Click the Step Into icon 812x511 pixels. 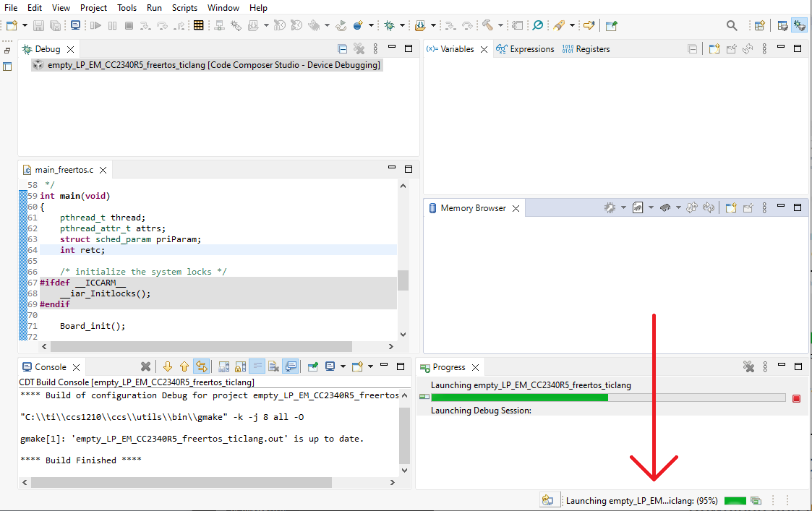147,25
